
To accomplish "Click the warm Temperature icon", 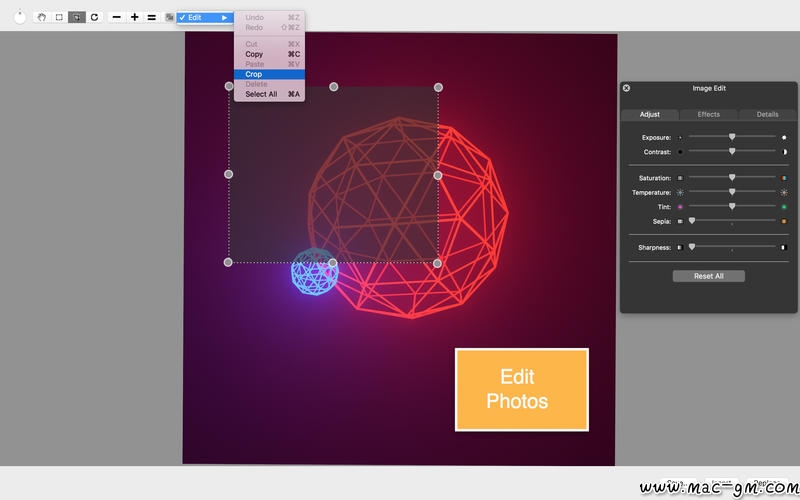I will tap(784, 192).
